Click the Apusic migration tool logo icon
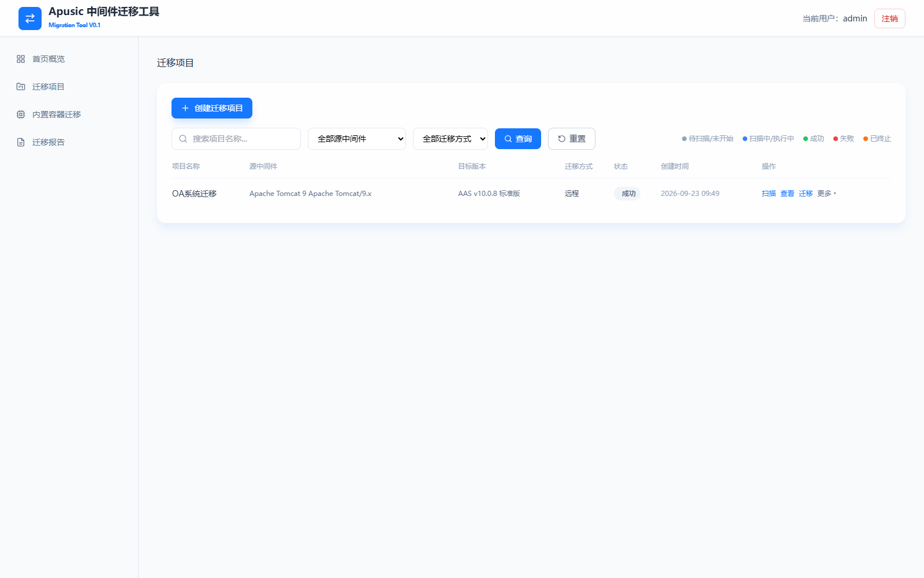 (30, 18)
